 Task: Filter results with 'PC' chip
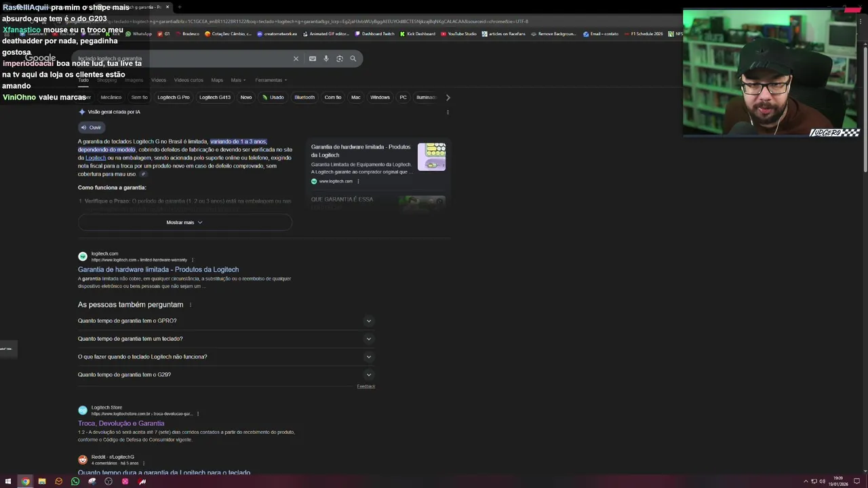(x=403, y=97)
